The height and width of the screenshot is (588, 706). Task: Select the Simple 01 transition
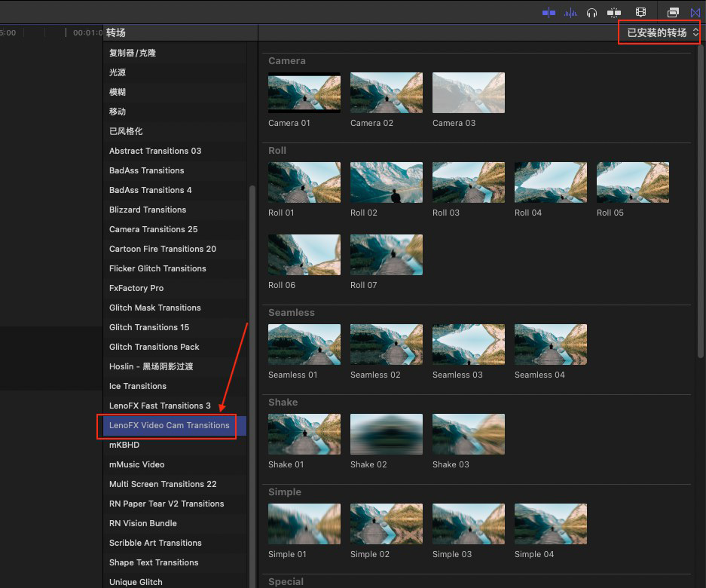click(304, 524)
